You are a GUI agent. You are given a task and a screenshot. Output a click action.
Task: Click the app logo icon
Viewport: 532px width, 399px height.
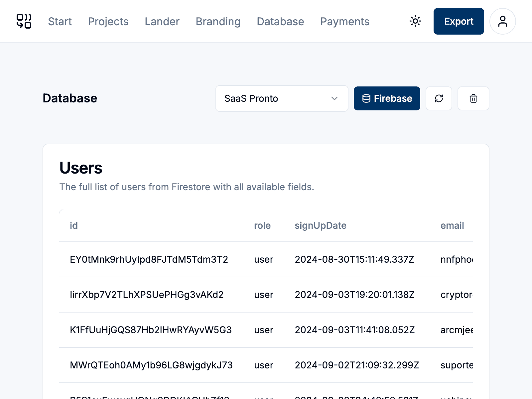coord(24,21)
